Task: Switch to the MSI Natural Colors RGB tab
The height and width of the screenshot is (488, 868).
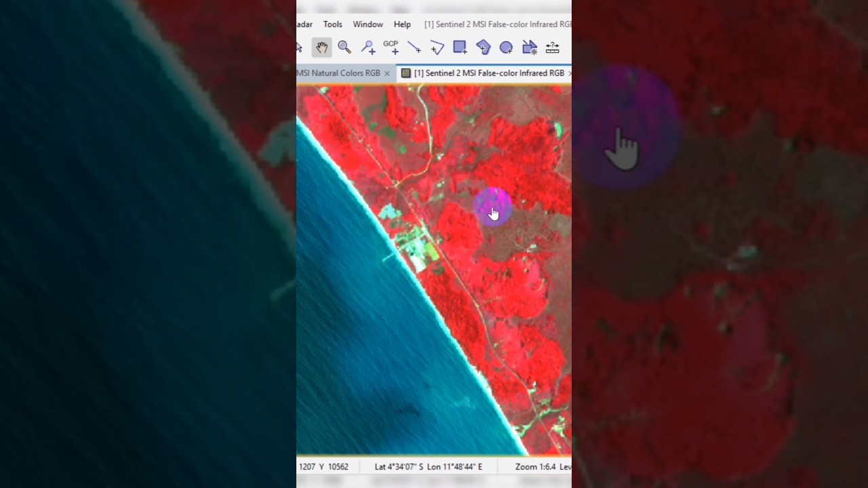Action: pos(339,73)
